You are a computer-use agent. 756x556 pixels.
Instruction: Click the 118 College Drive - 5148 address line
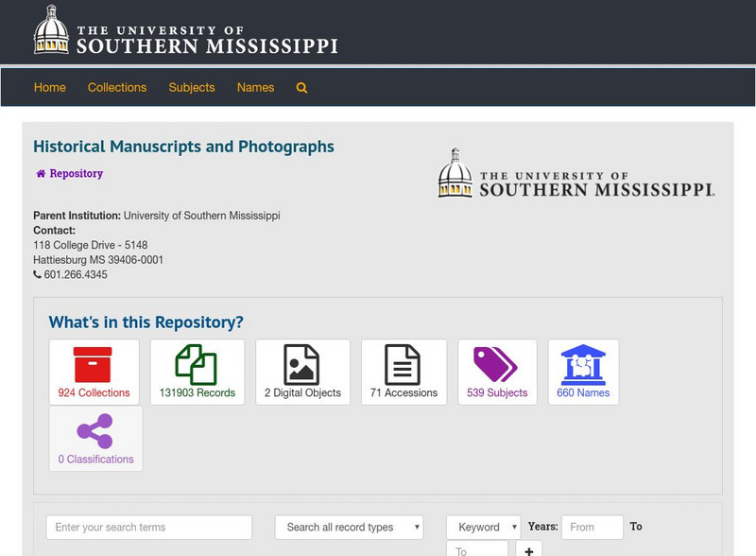coord(91,245)
